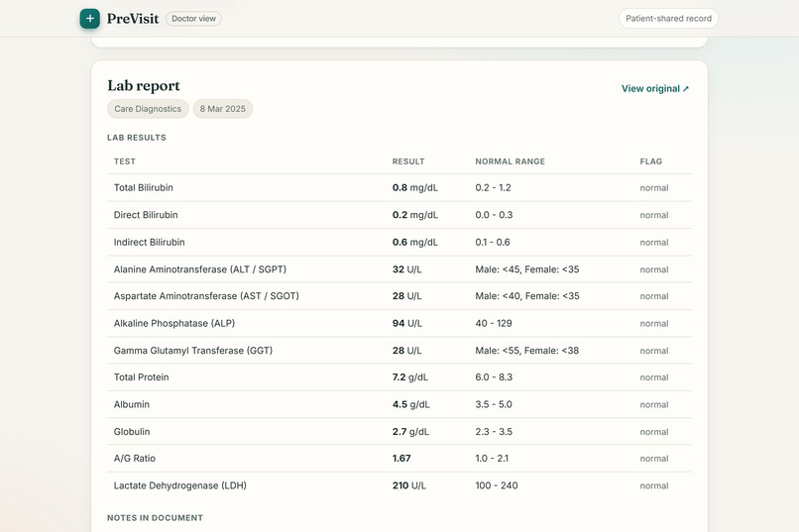Click the 0.2 - 1.2 normal range
799x532 pixels.
tap(493, 187)
